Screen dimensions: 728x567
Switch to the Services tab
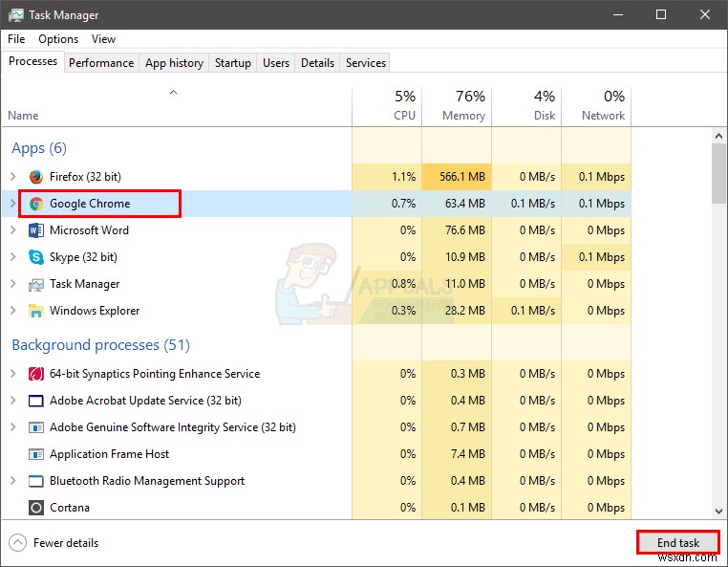click(365, 63)
